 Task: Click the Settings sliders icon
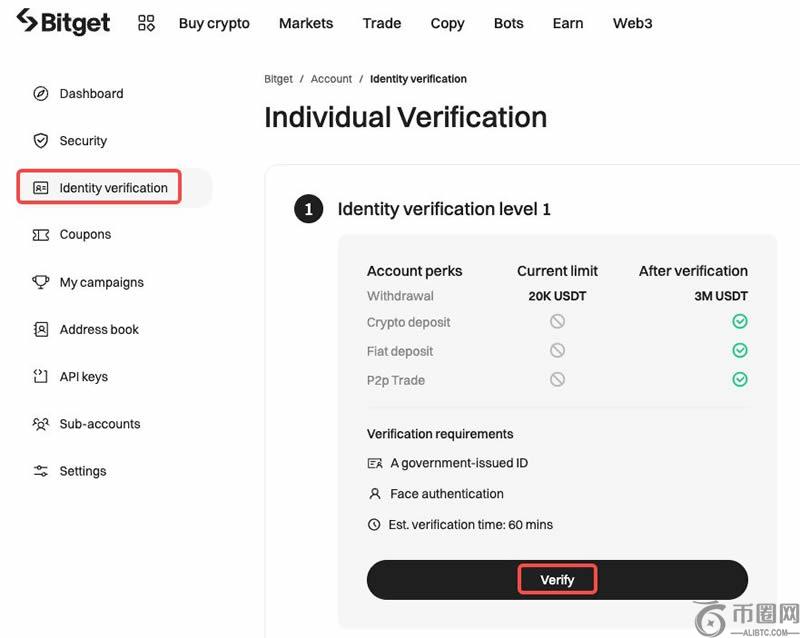point(41,471)
